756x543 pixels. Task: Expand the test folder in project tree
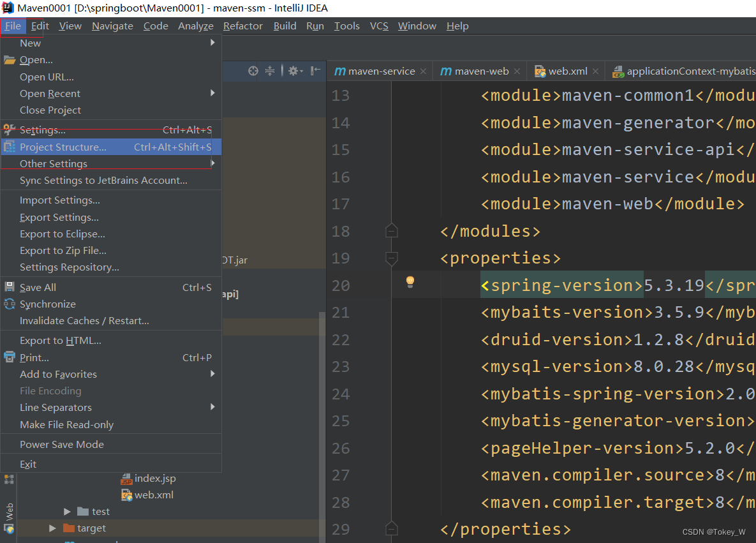68,512
